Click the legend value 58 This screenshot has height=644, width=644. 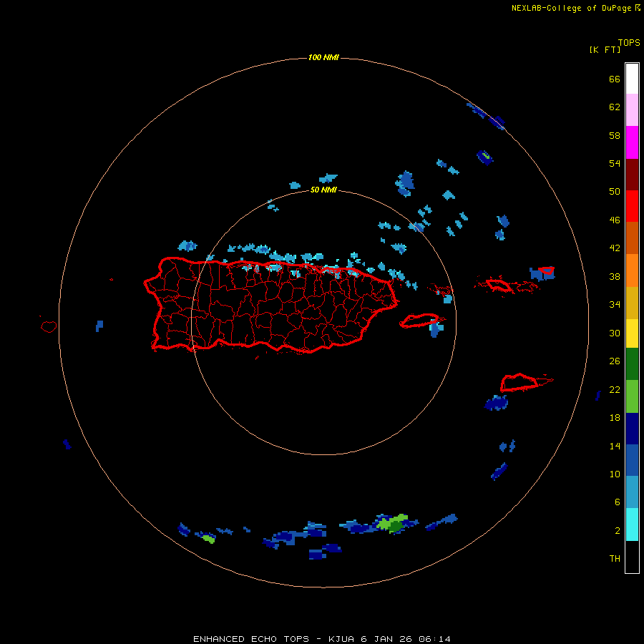click(x=615, y=135)
